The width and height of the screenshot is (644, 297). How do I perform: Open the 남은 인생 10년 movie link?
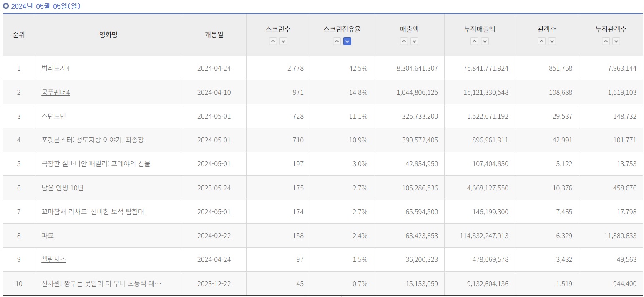pyautogui.click(x=63, y=188)
